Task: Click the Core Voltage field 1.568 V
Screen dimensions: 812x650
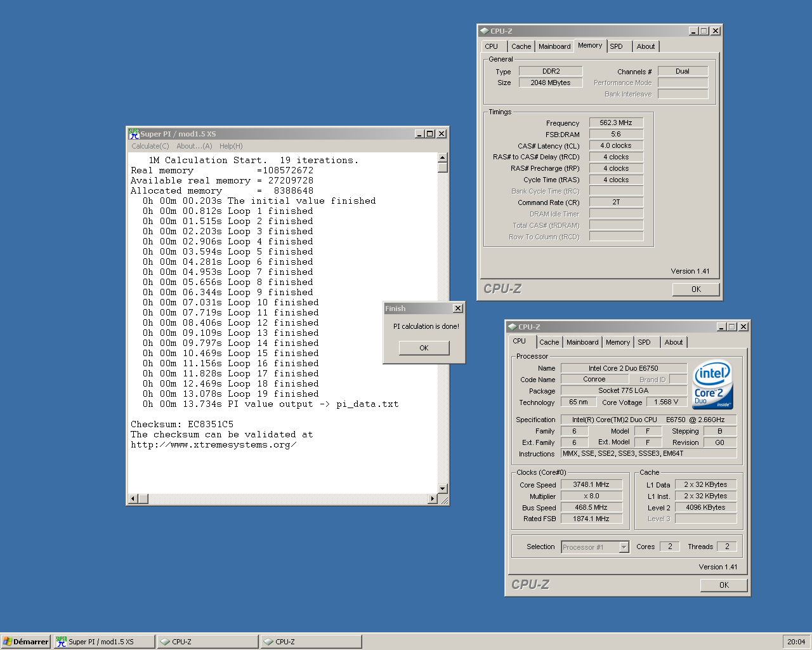Action: [666, 402]
